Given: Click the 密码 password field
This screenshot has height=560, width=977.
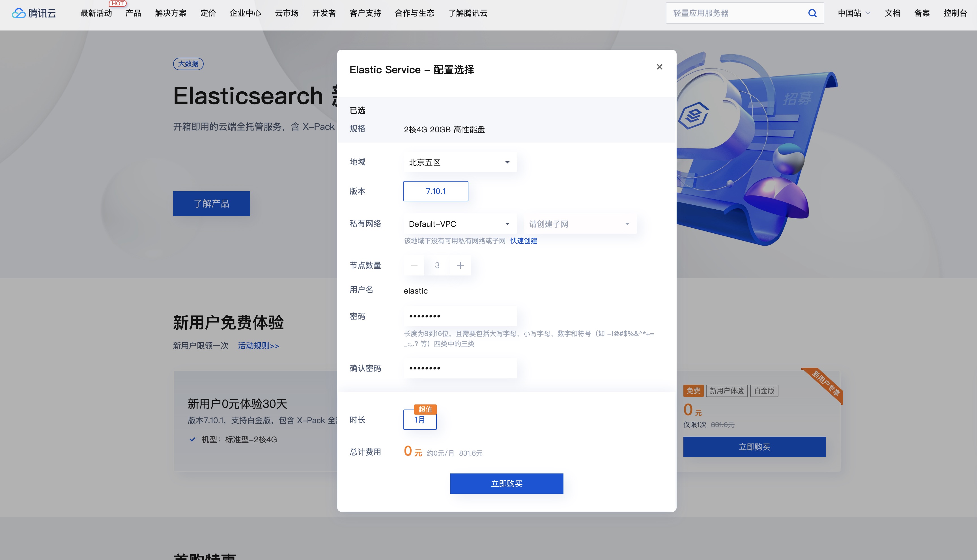Looking at the screenshot, I should tap(460, 316).
